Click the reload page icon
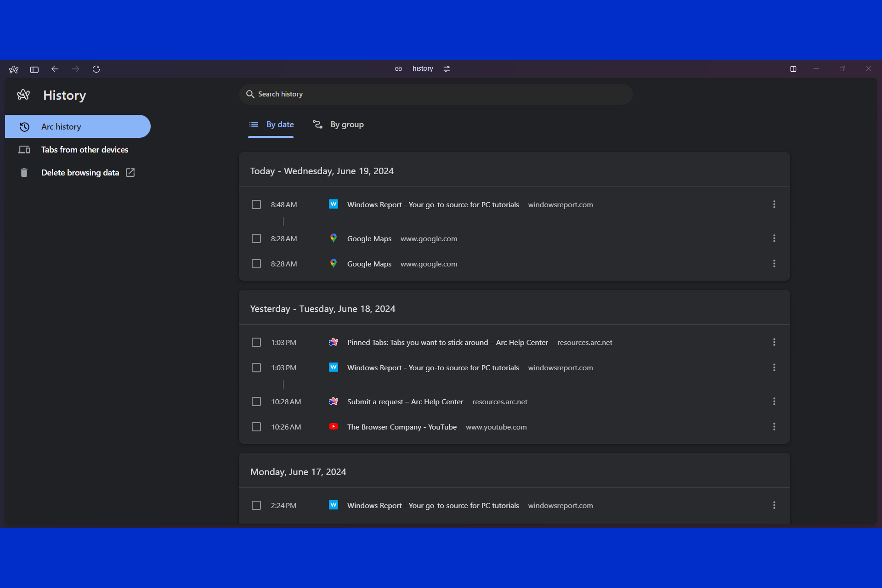This screenshot has width=882, height=588. [96, 69]
